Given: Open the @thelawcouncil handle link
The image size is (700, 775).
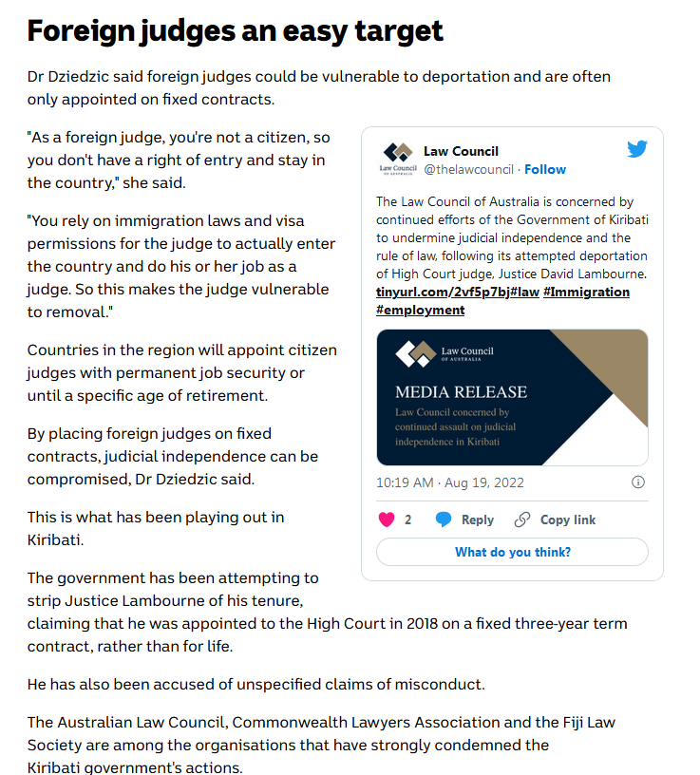Looking at the screenshot, I should [x=468, y=169].
